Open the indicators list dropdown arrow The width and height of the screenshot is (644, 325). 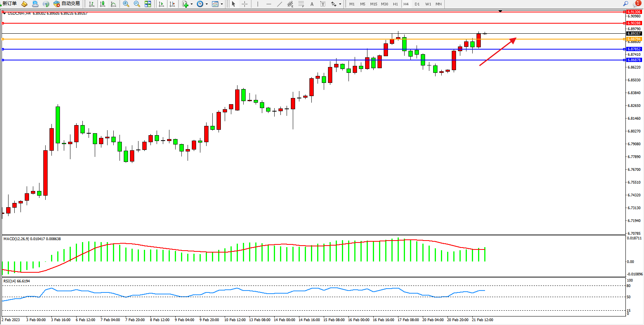(x=191, y=4)
